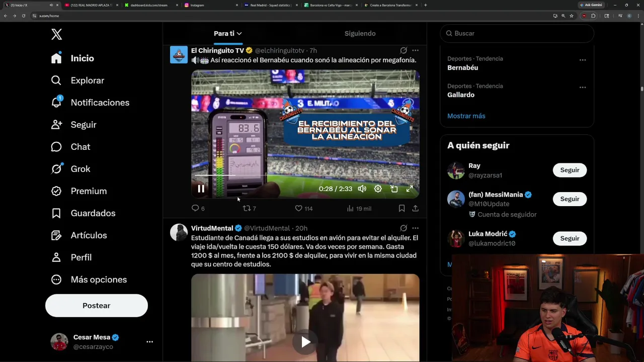
Task: Open Guardados bookmarks in the sidebar
Action: tap(84, 213)
